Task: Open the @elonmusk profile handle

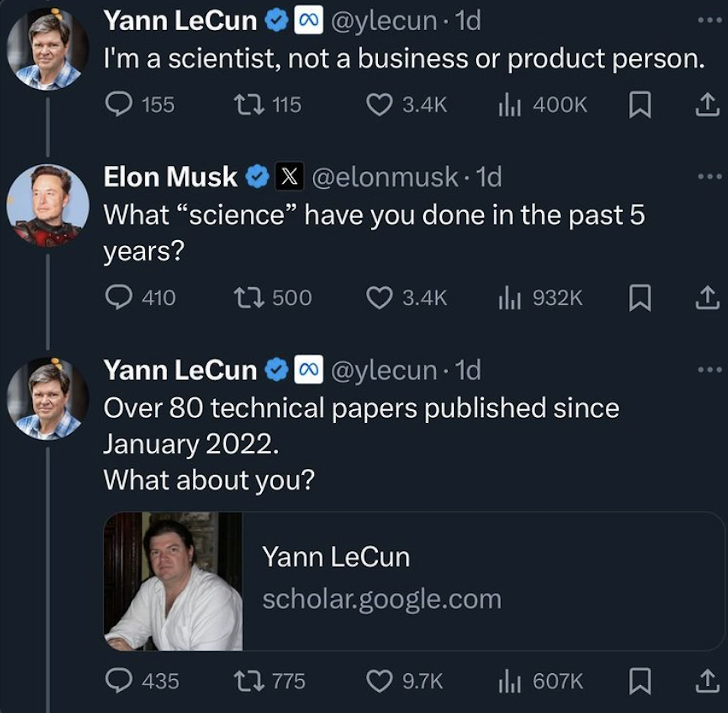Action: (385, 177)
